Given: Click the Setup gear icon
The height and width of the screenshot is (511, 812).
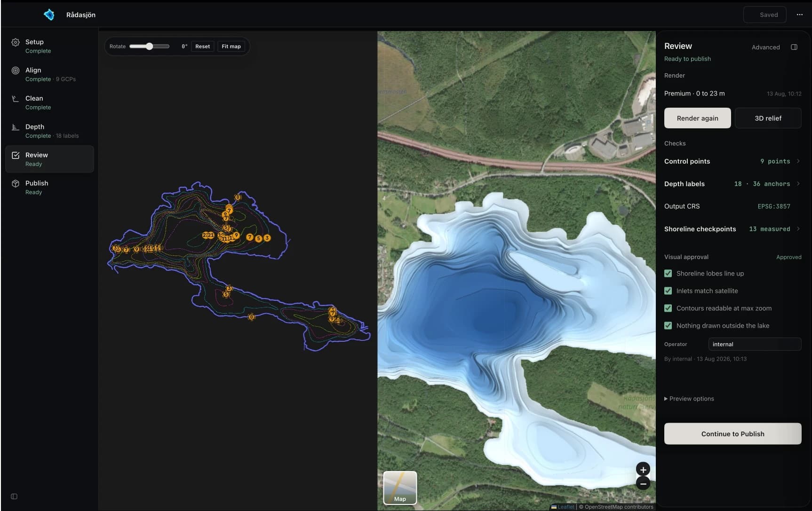Looking at the screenshot, I should [16, 42].
